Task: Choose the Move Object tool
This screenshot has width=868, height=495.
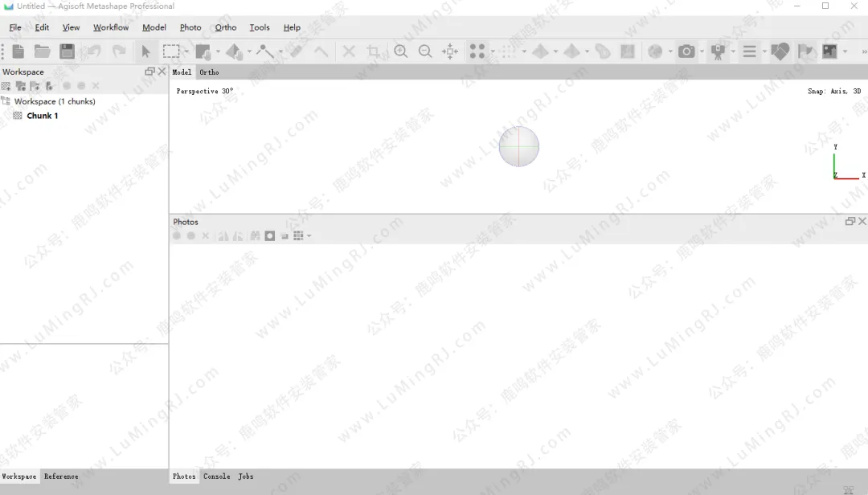Action: 234,51
